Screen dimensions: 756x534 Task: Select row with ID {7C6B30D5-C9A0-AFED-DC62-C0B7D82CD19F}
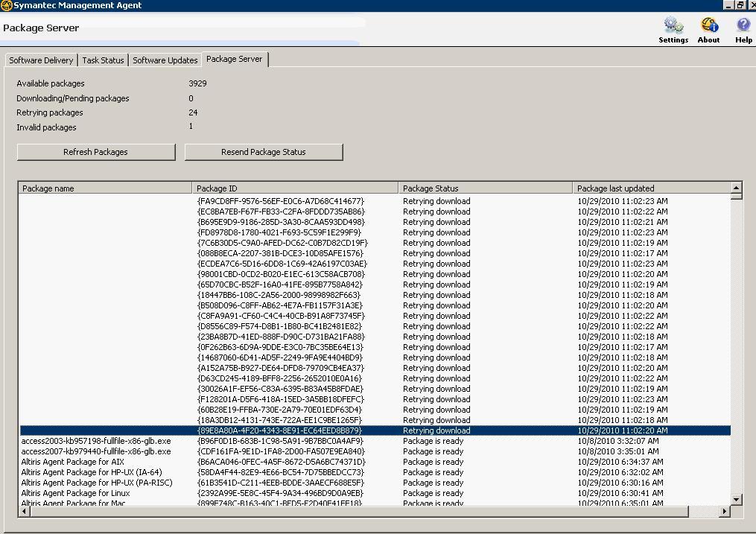375,243
